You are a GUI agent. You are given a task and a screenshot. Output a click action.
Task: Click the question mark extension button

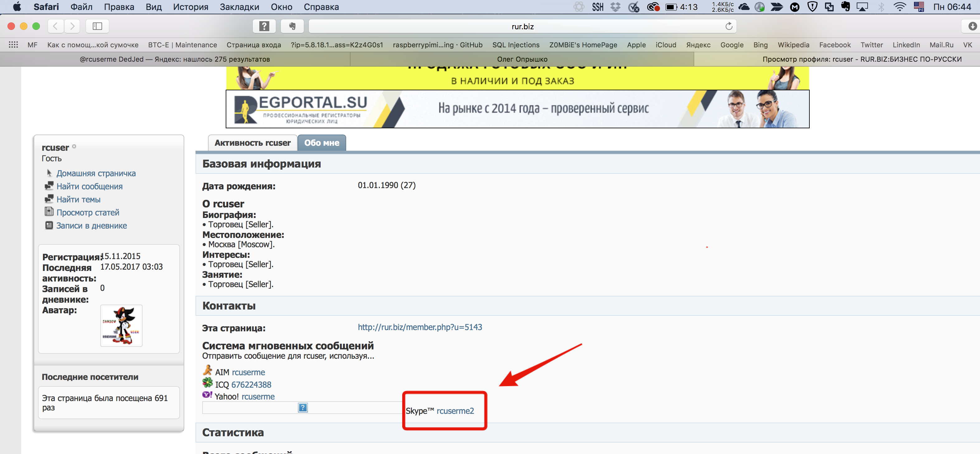point(264,26)
